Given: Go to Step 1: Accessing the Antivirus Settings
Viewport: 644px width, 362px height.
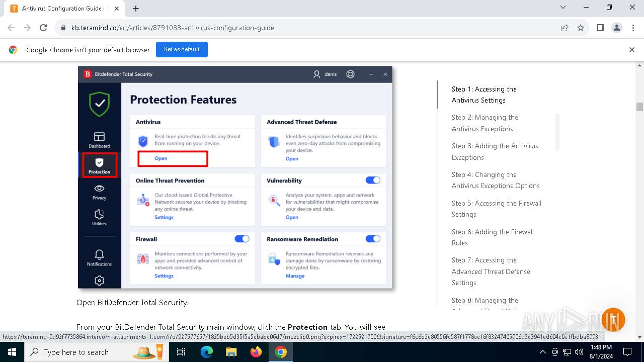Looking at the screenshot, I should pyautogui.click(x=484, y=95).
